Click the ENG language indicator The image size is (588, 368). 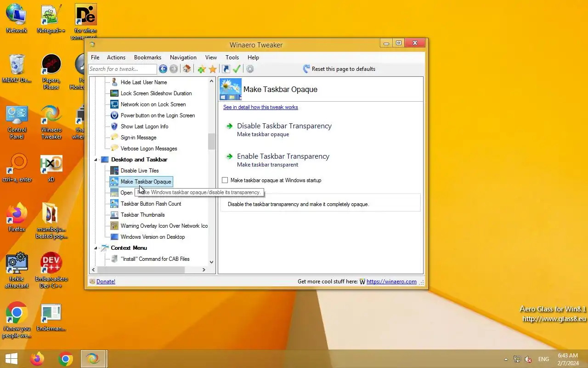pos(543,359)
